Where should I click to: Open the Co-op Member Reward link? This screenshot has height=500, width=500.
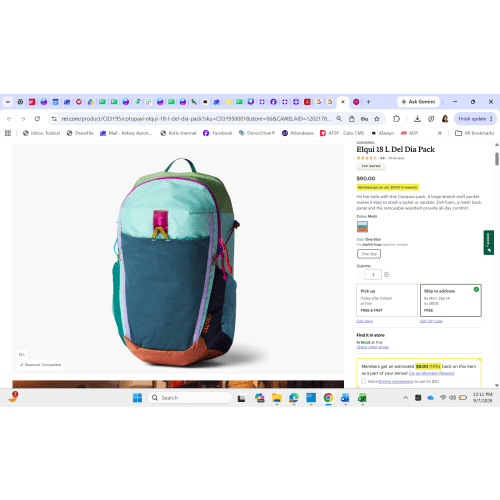pos(431,373)
